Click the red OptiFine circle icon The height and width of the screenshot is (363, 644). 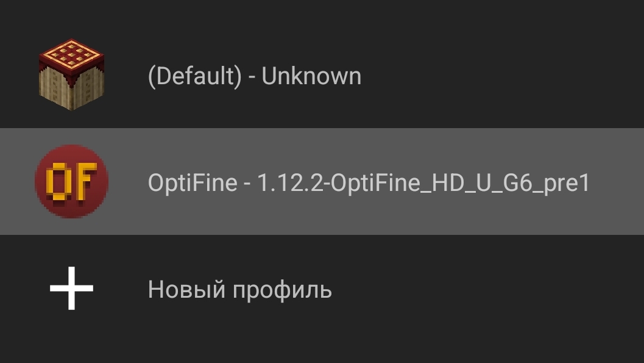point(71,181)
